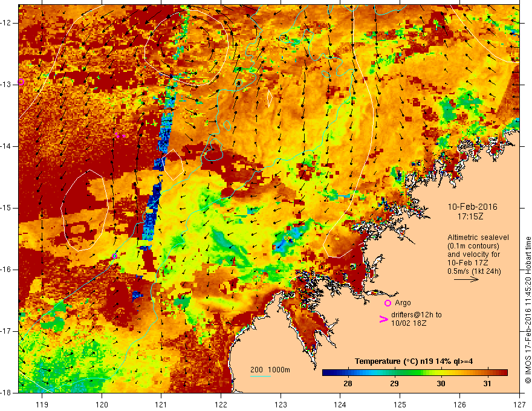This screenshot has width=532, height=411.
Task: Click latitude axis label -17
Action: pyautogui.click(x=7, y=331)
